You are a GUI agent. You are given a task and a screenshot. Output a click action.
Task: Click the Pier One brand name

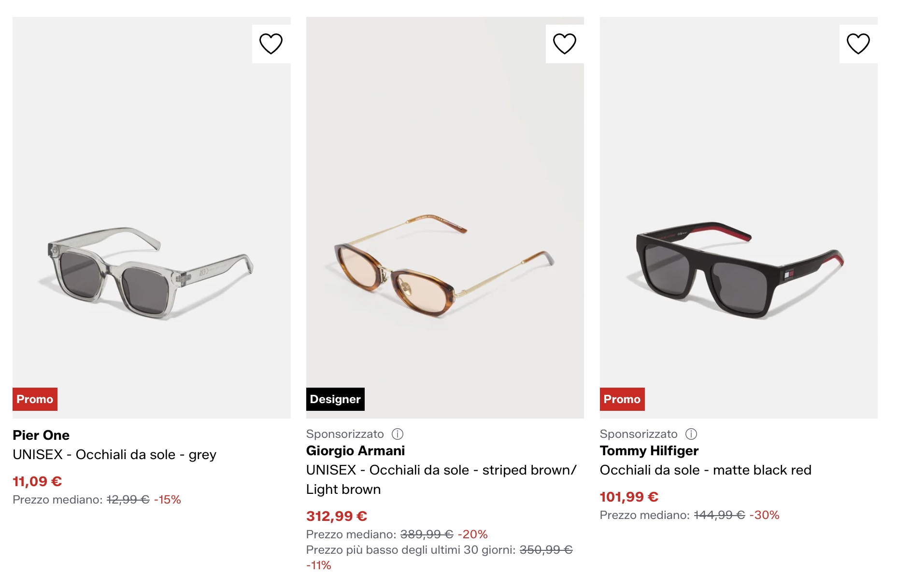(x=41, y=435)
